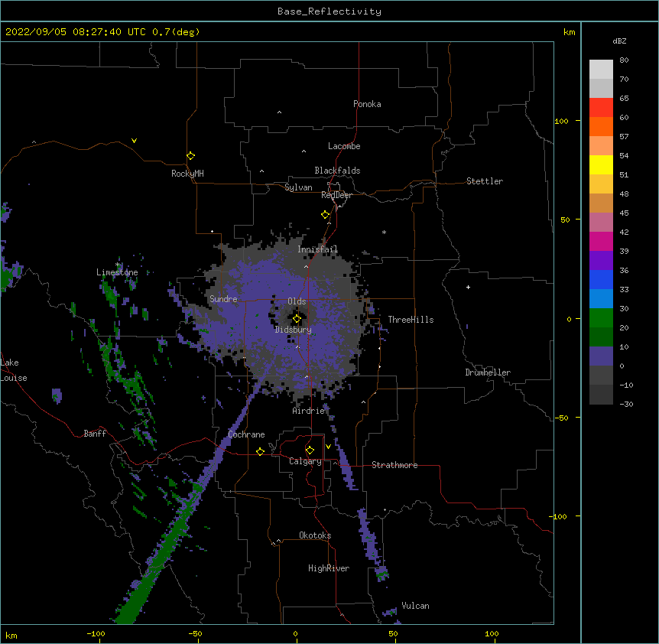Viewport: 659px width, 644px height.
Task: Click the km unit label at top right
Action: [569, 32]
